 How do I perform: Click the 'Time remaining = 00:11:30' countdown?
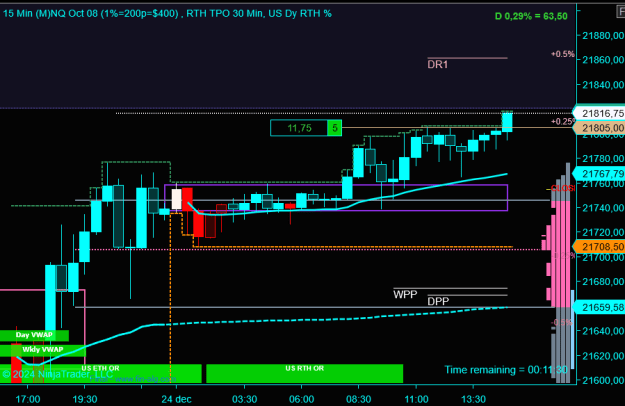click(x=506, y=370)
